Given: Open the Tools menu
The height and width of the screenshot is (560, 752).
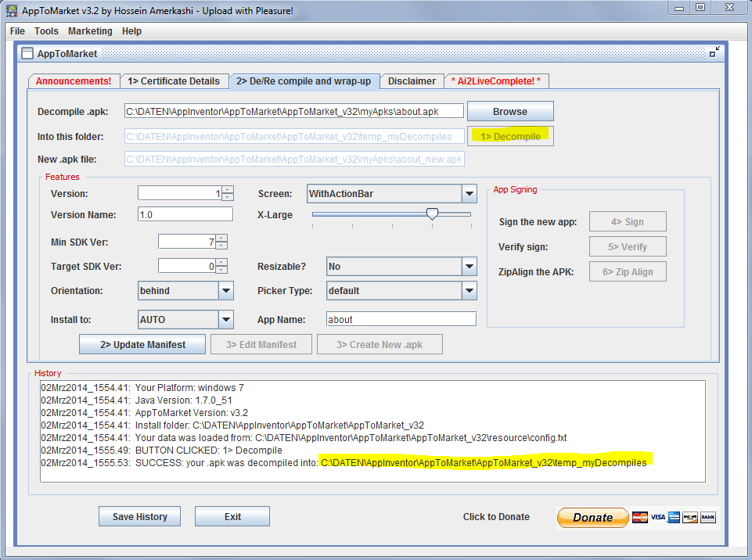Looking at the screenshot, I should click(x=46, y=31).
